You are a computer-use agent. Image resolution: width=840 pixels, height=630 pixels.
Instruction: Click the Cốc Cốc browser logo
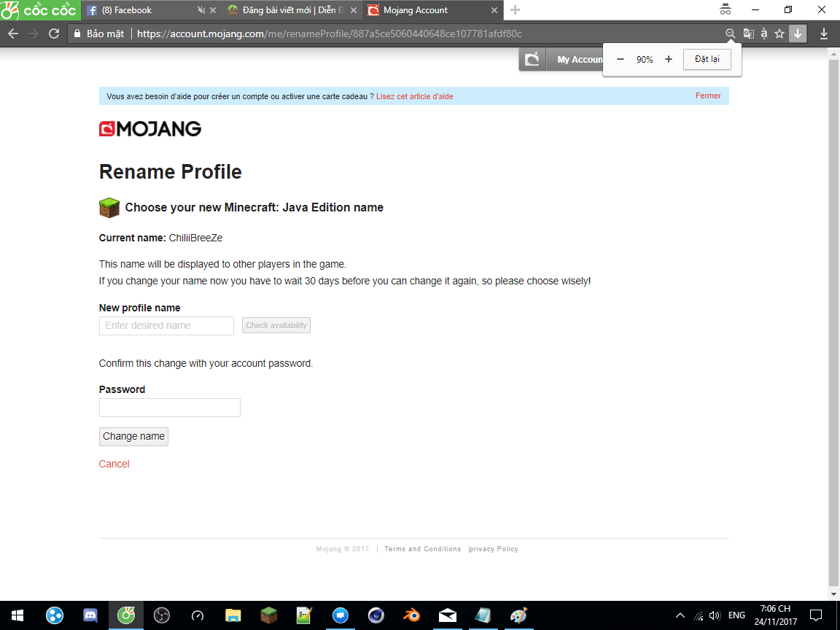tap(39, 9)
